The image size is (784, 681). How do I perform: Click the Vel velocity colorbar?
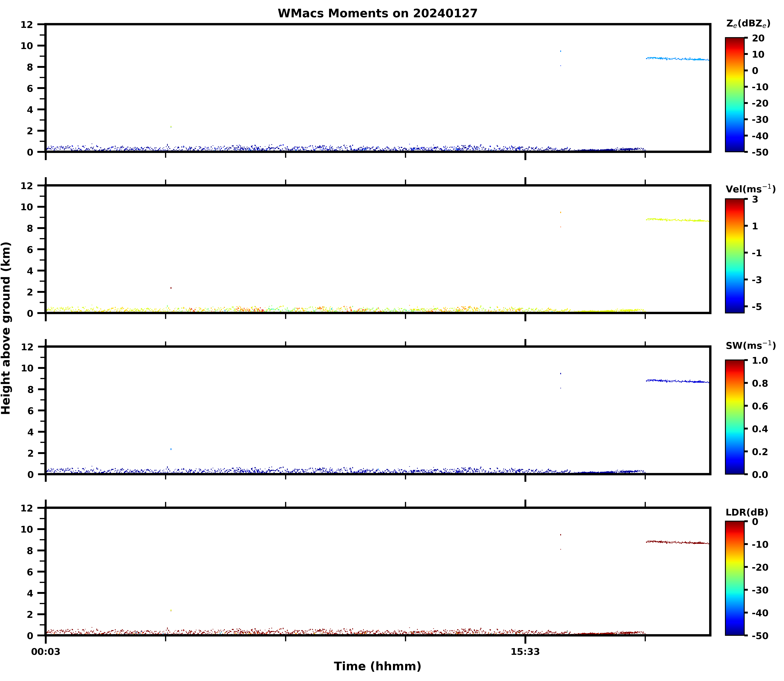pos(735,256)
